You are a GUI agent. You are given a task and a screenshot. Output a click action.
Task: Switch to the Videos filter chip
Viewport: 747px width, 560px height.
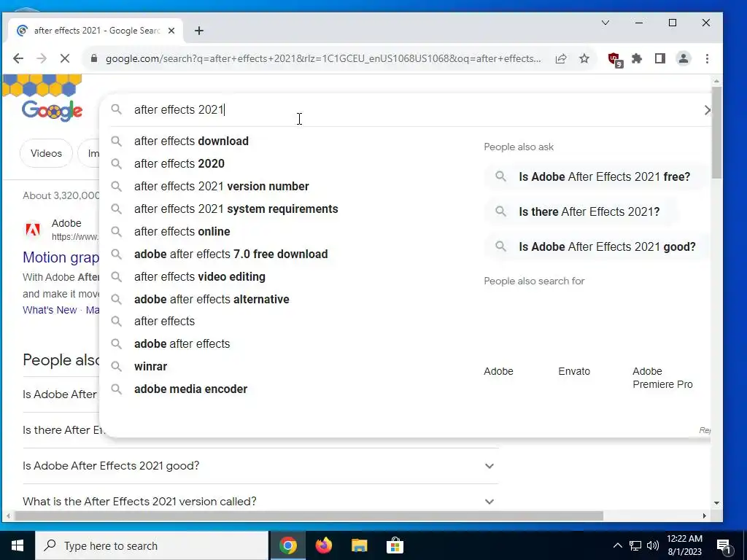pos(46,153)
